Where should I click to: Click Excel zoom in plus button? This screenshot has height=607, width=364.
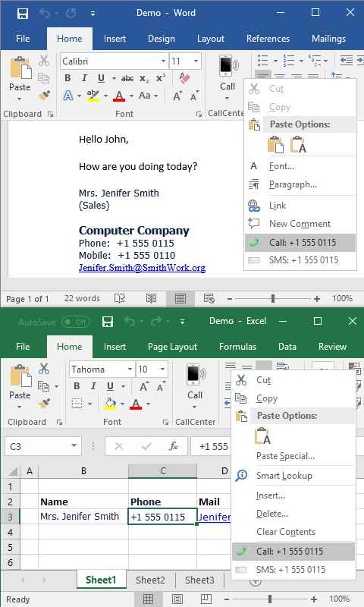[314, 599]
